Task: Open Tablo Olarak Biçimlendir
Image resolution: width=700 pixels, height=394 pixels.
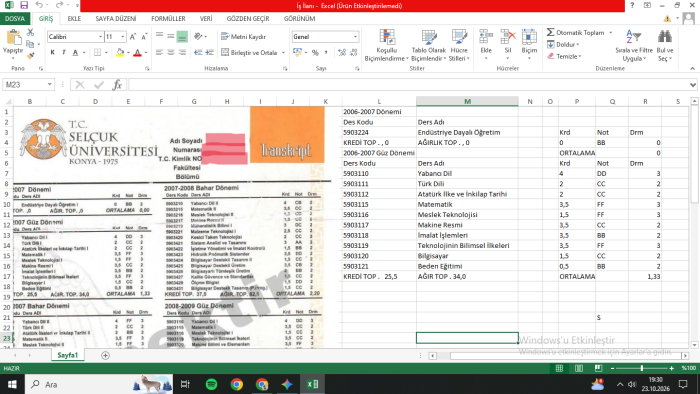Action: [429, 45]
